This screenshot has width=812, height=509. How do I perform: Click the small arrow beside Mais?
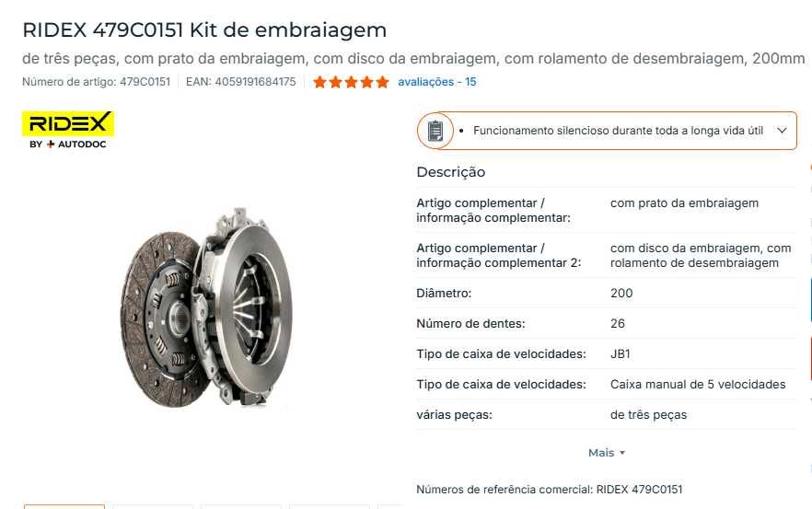pos(622,453)
